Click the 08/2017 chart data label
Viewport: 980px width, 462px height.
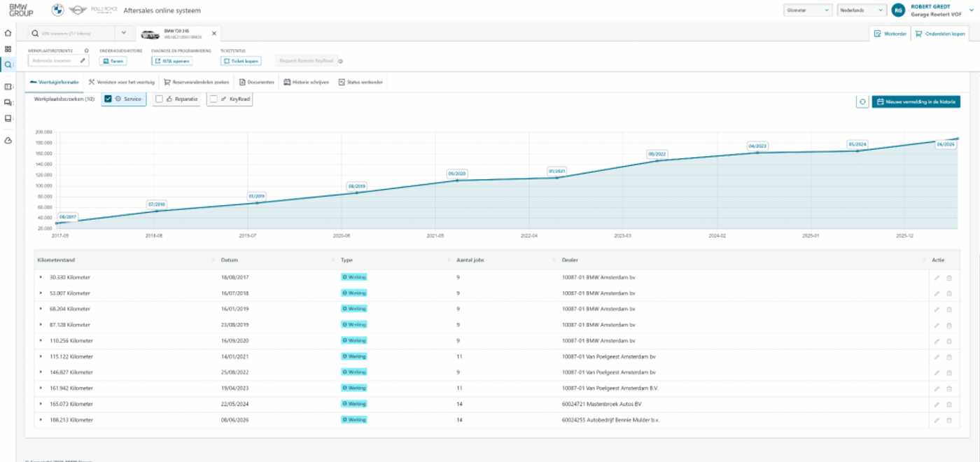click(x=68, y=217)
